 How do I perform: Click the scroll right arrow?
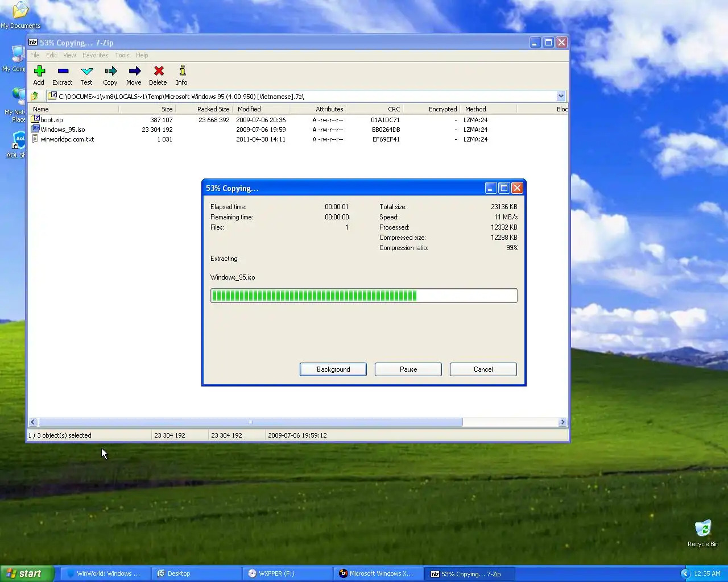pyautogui.click(x=562, y=422)
